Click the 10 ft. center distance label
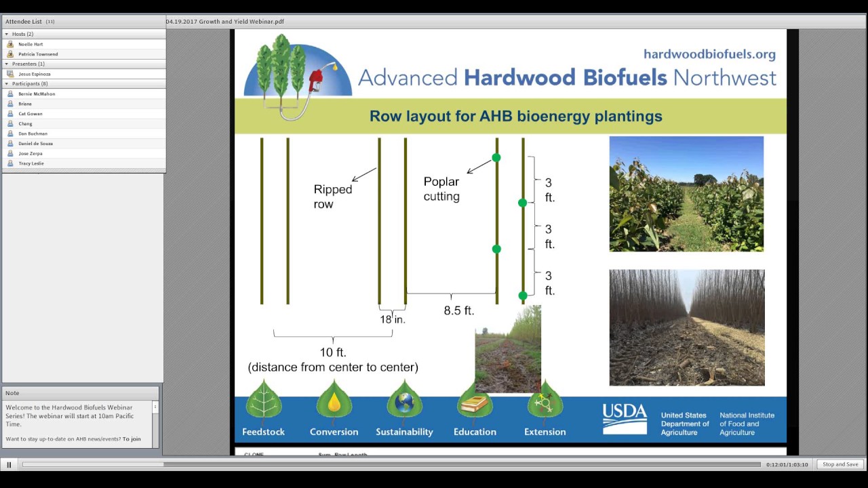 click(333, 360)
